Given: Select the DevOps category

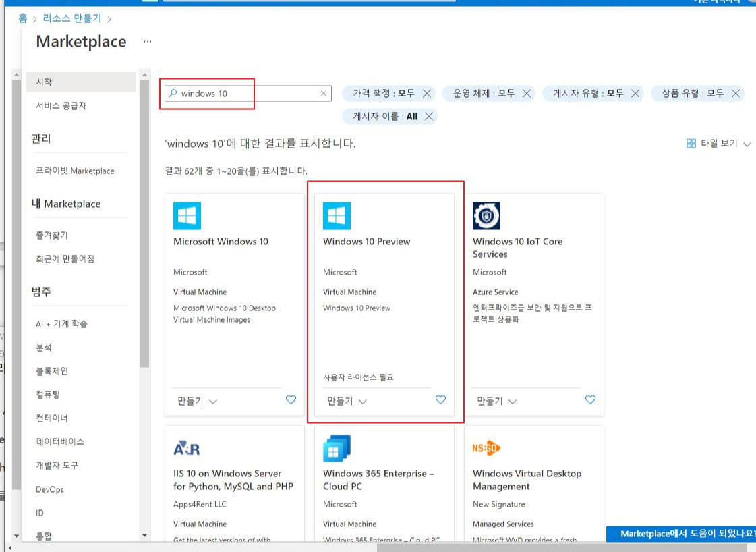Looking at the screenshot, I should [x=50, y=489].
